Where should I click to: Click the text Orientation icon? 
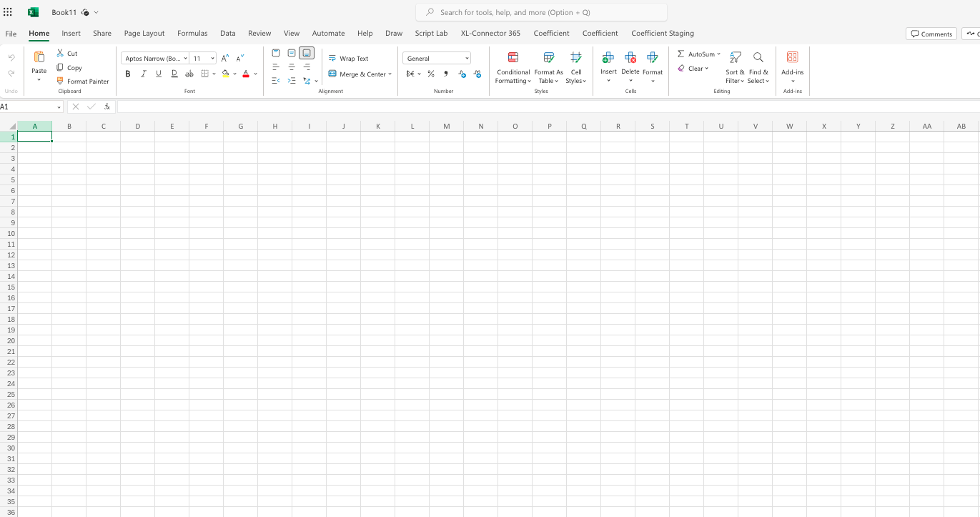(307, 81)
